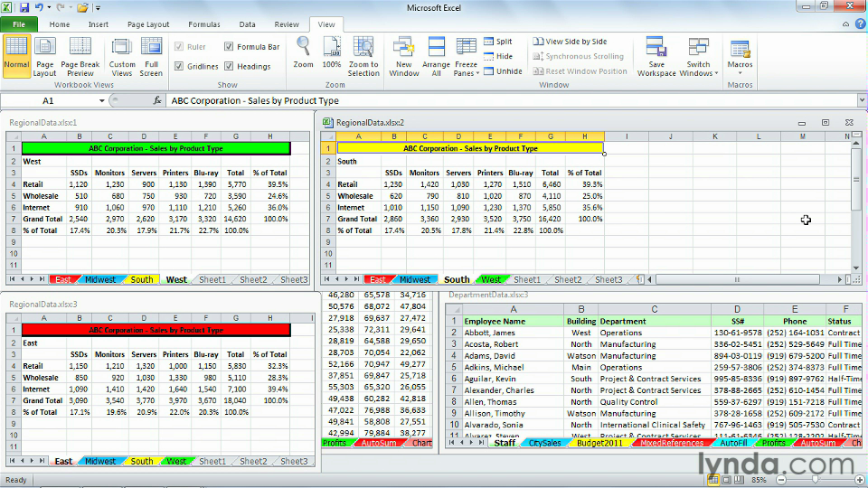Click zoom in plus in status bar
Viewport: 868px width, 488px height.
[x=860, y=480]
